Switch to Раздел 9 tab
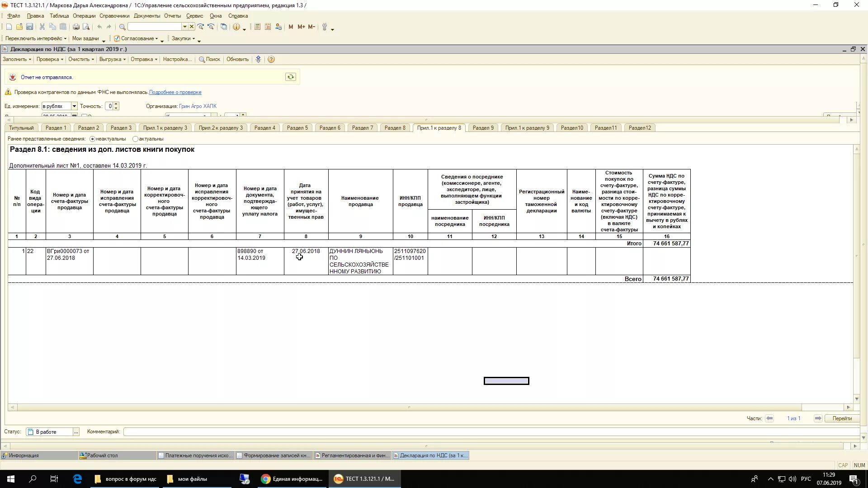Viewport: 868px width, 488px height. pos(482,127)
